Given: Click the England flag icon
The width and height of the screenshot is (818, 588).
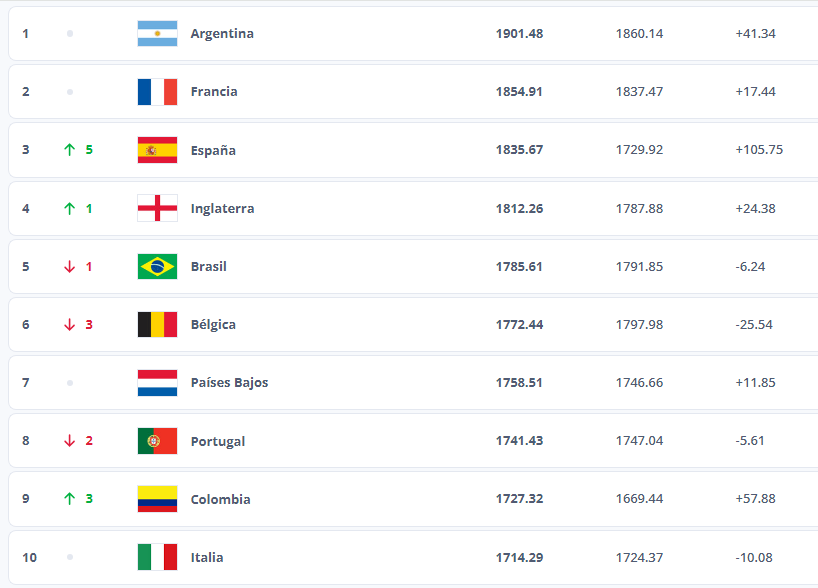Looking at the screenshot, I should pos(157,208).
